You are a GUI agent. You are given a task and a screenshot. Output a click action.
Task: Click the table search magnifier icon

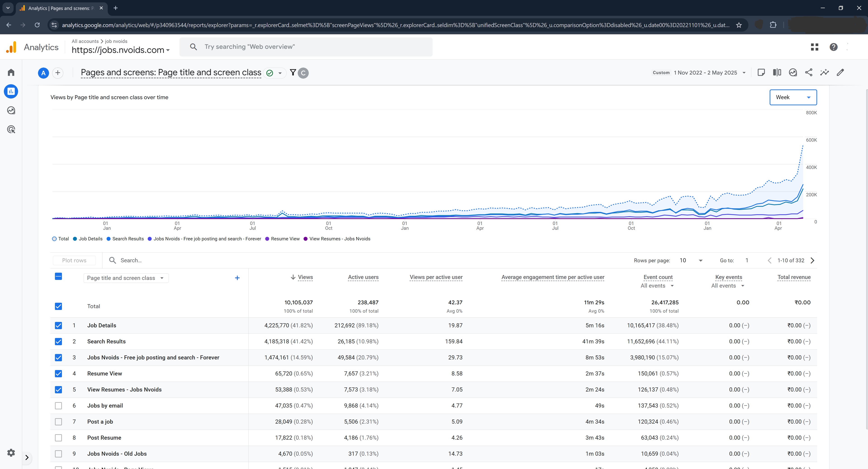[x=113, y=260]
